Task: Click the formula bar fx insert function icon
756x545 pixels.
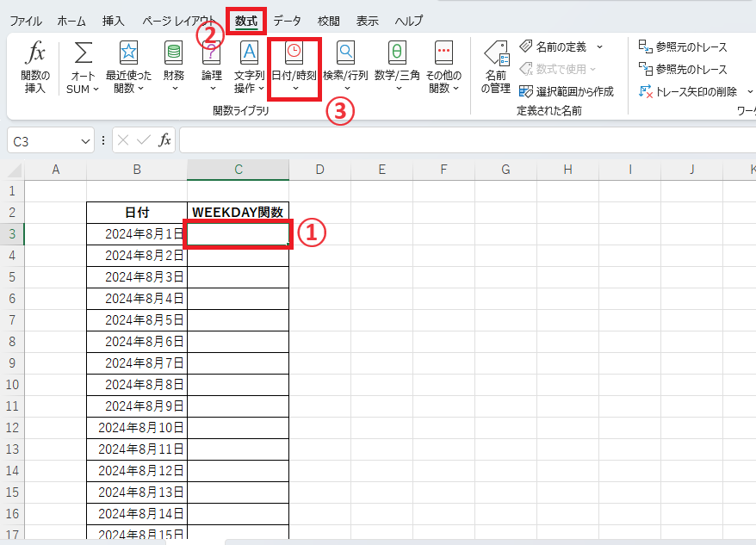Action: [x=165, y=140]
